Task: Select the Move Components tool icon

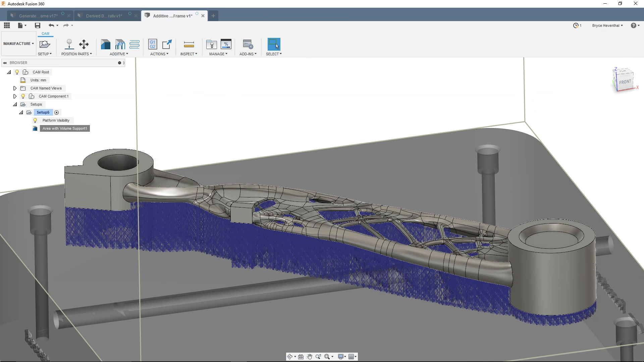Action: click(x=84, y=44)
